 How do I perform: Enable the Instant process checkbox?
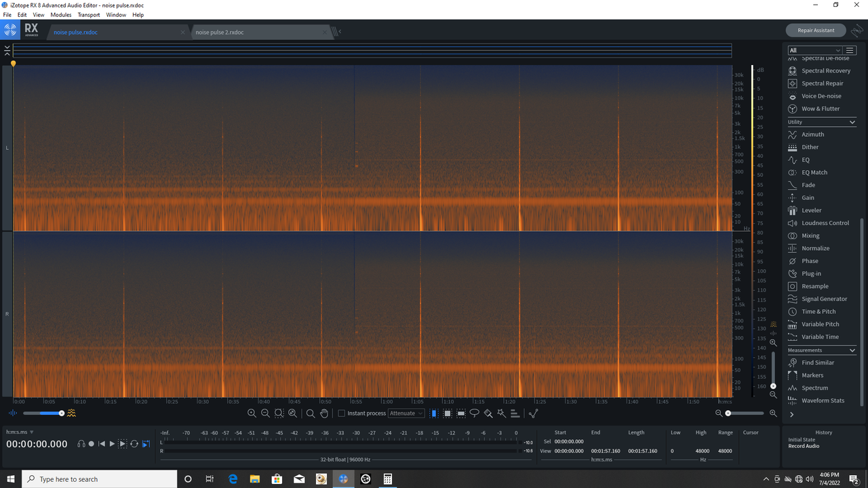click(341, 413)
